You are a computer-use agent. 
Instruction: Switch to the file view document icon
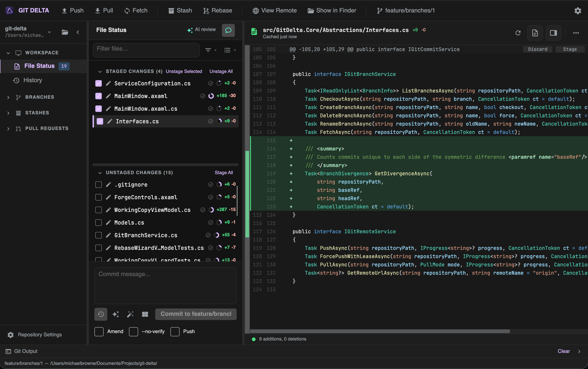[x=535, y=33]
